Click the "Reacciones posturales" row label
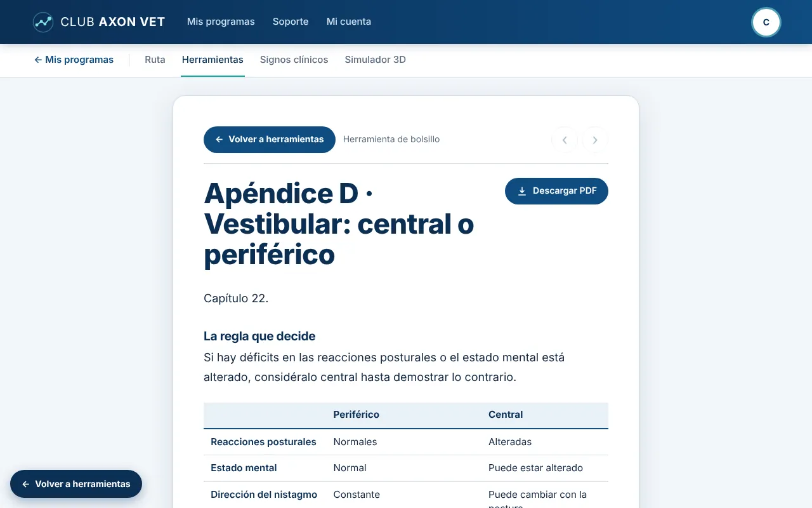812x508 pixels. [x=263, y=442]
